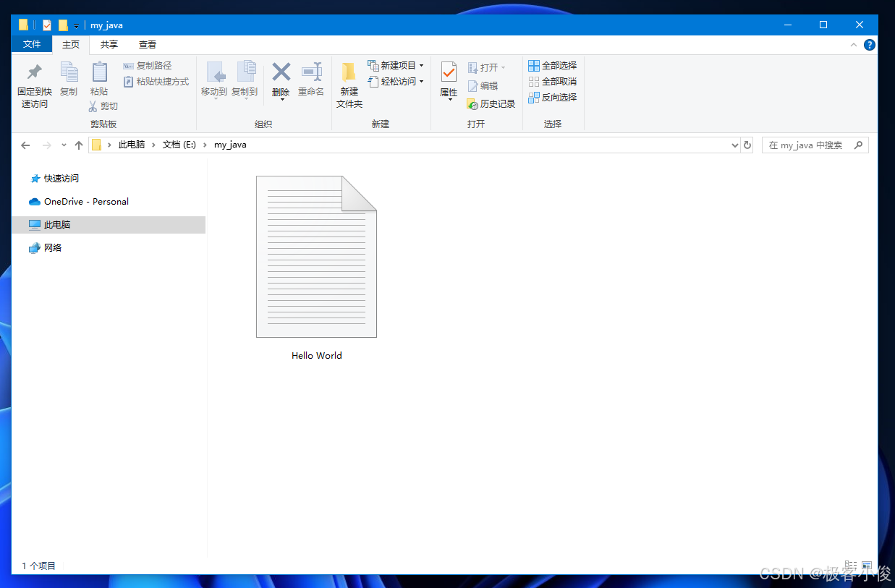Open the customize quick access toolbar arrow
895x588 pixels.
pos(76,26)
